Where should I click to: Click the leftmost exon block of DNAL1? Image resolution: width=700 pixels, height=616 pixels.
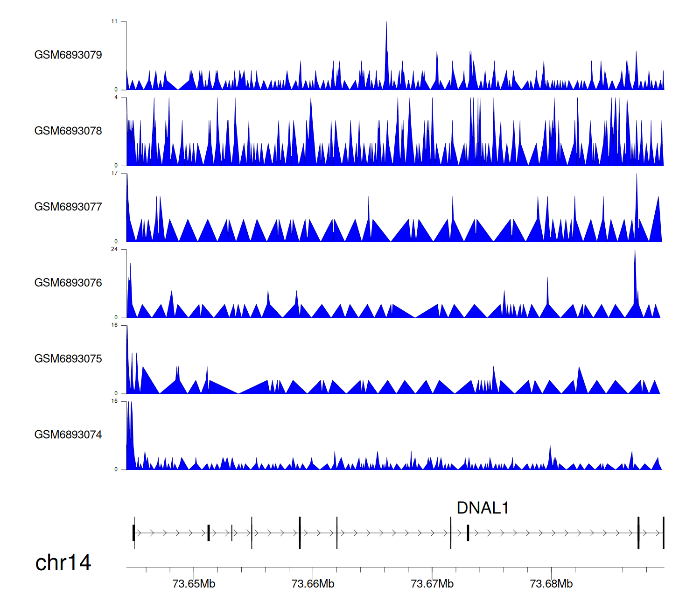pyautogui.click(x=133, y=532)
